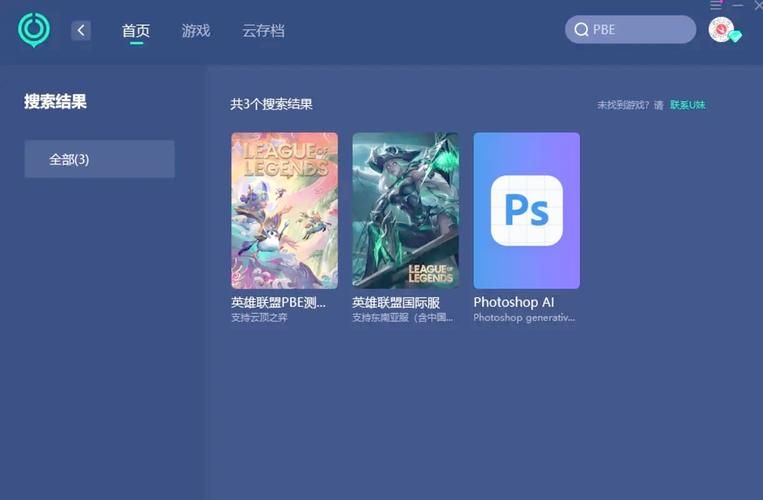
Task: Select the 全部(3) filter
Action: [99, 159]
